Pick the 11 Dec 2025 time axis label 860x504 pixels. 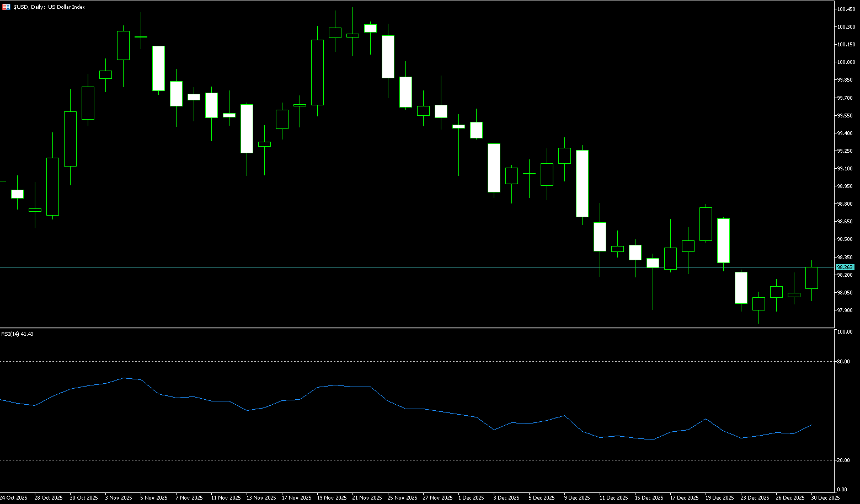pos(613,498)
